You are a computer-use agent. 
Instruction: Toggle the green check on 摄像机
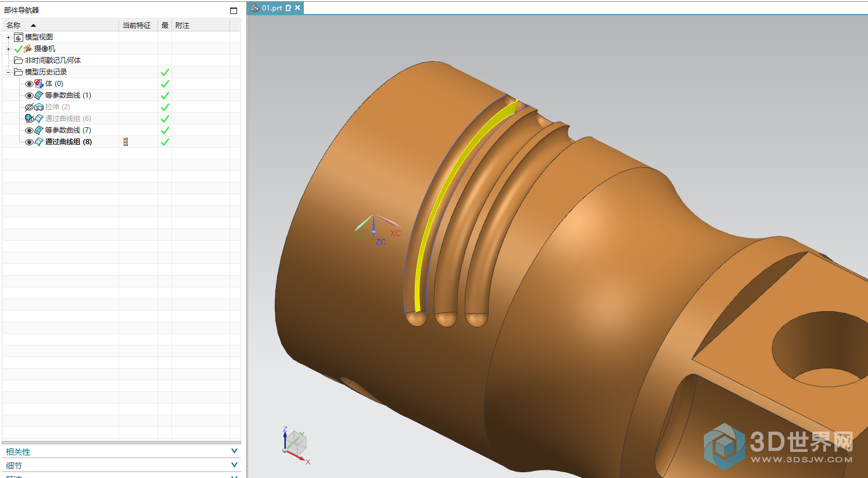(x=19, y=49)
